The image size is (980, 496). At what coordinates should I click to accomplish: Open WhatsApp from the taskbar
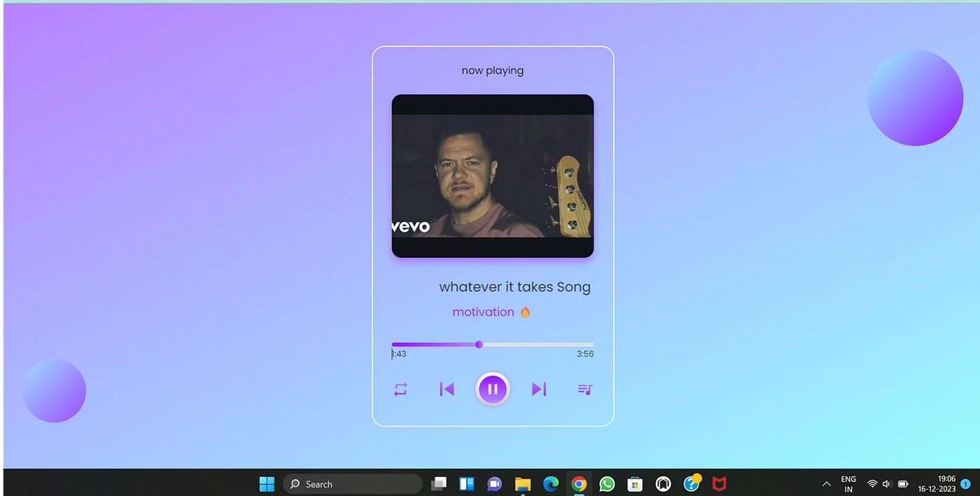pyautogui.click(x=607, y=484)
